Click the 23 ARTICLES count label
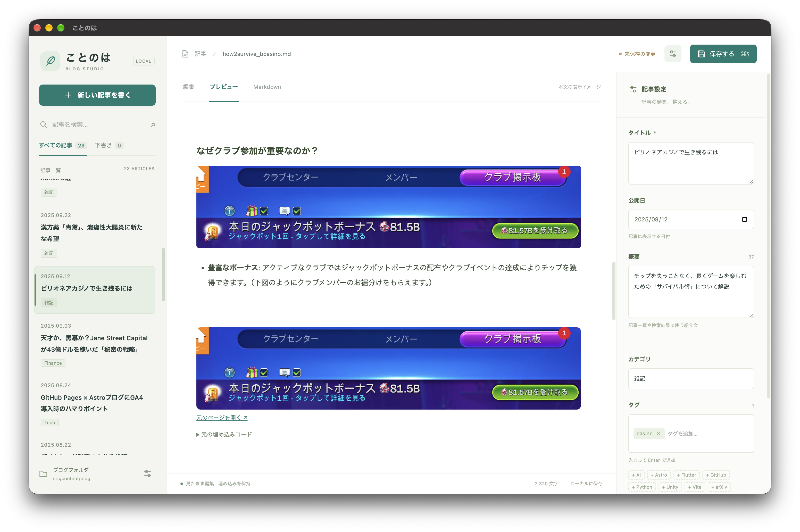The height and width of the screenshot is (532, 800). [139, 169]
